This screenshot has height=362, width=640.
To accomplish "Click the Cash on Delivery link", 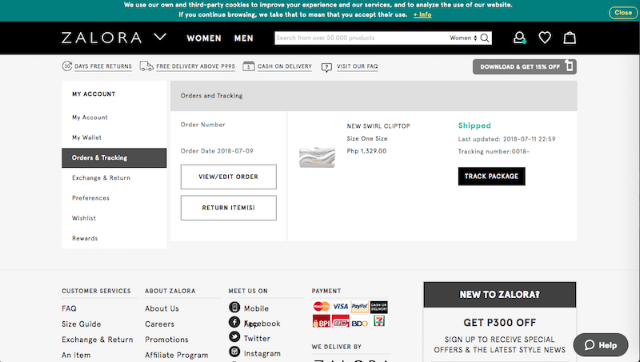I will pos(284,67).
